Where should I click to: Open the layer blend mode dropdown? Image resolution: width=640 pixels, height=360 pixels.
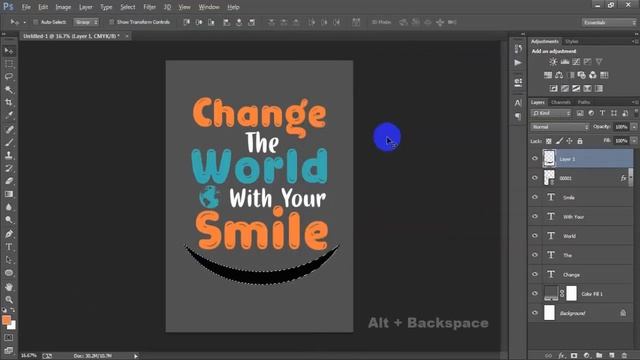(560, 127)
